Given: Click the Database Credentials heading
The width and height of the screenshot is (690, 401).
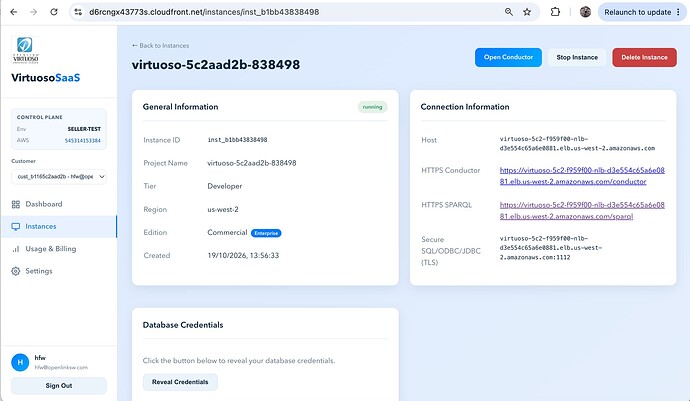Looking at the screenshot, I should coord(183,325).
